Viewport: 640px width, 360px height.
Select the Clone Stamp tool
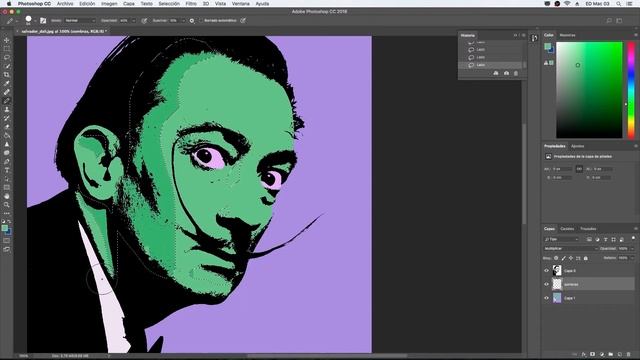click(7, 109)
